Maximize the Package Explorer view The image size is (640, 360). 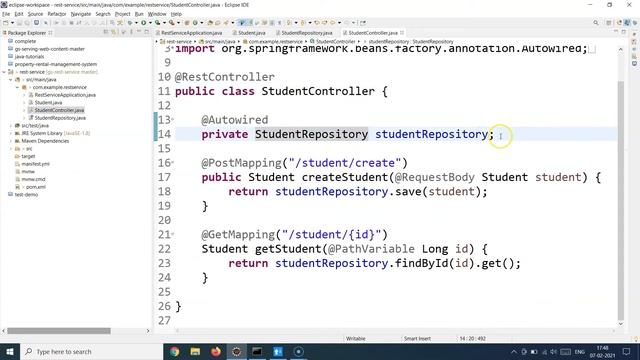pos(147,32)
